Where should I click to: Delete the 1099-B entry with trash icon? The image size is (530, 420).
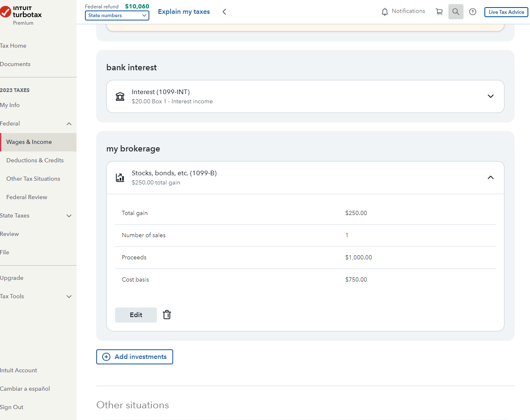(167, 315)
